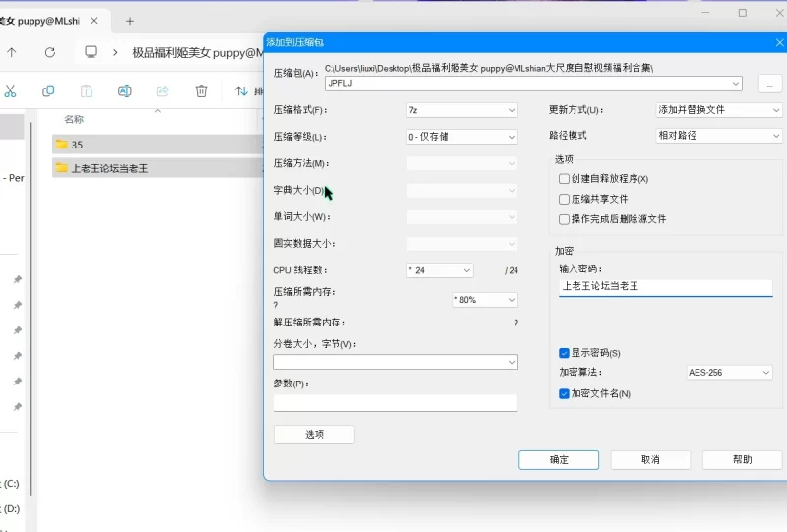
Task: Select the puppy@MLshi Explorer tab
Action: tap(42, 21)
